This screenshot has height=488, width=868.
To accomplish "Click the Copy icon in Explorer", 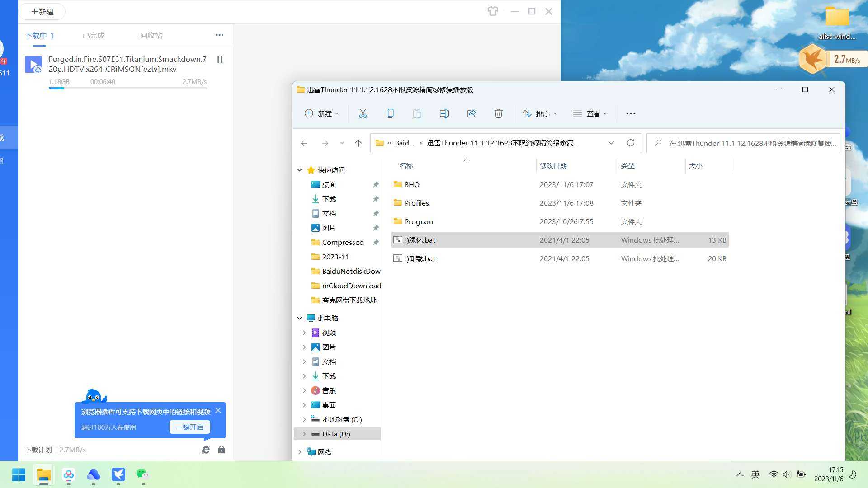I will point(390,113).
